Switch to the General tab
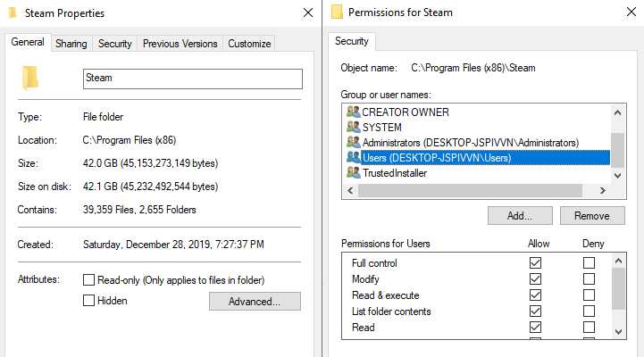Screen dimensions: 644x357 pyautogui.click(x=28, y=42)
